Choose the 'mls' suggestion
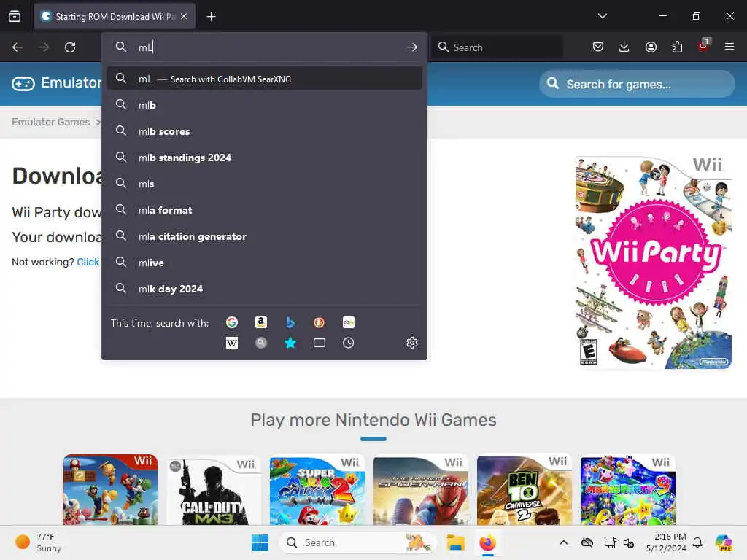The height and width of the screenshot is (560, 747). pos(264,184)
